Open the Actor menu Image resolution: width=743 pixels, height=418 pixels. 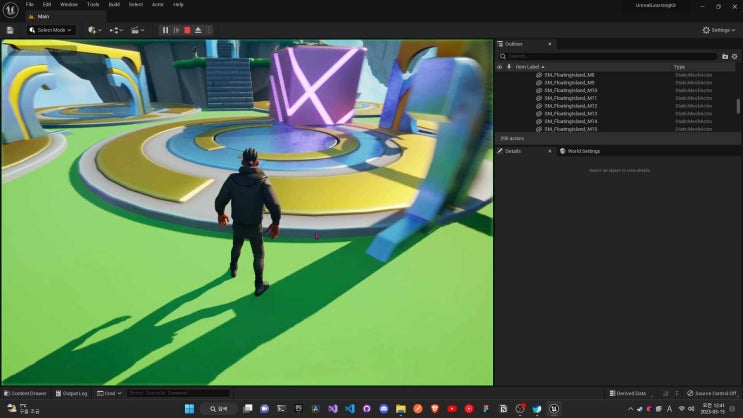point(158,4)
